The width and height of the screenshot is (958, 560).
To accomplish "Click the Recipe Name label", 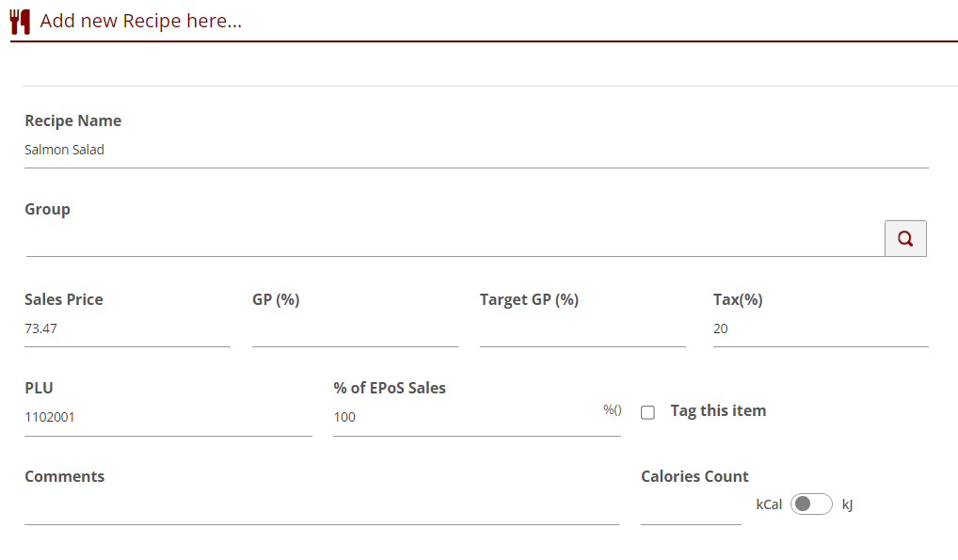I will point(72,121).
